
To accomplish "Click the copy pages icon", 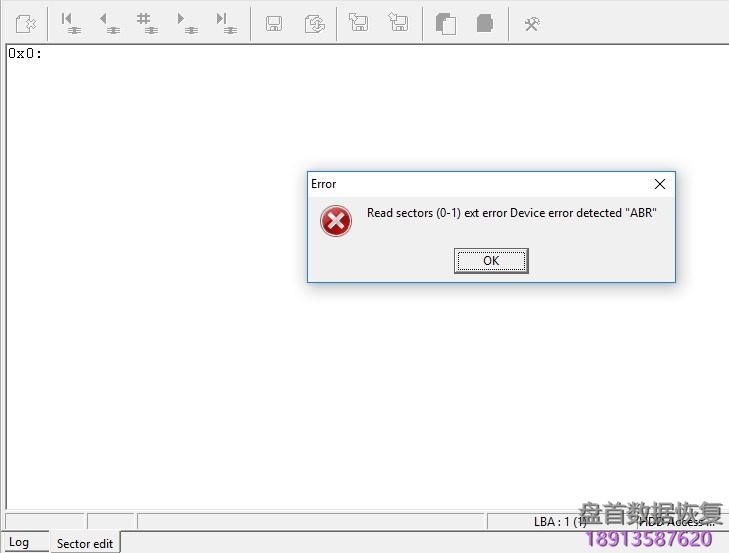I will (445, 24).
